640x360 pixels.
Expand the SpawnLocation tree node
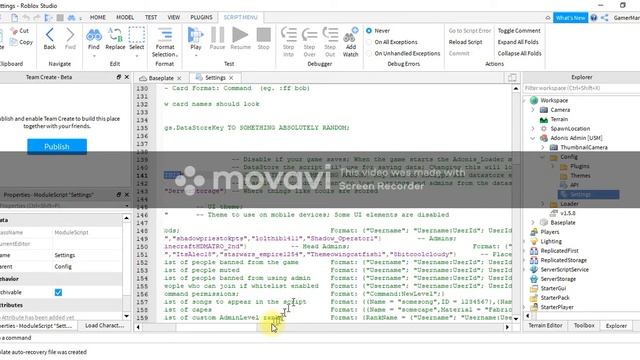pyautogui.click(x=533, y=129)
